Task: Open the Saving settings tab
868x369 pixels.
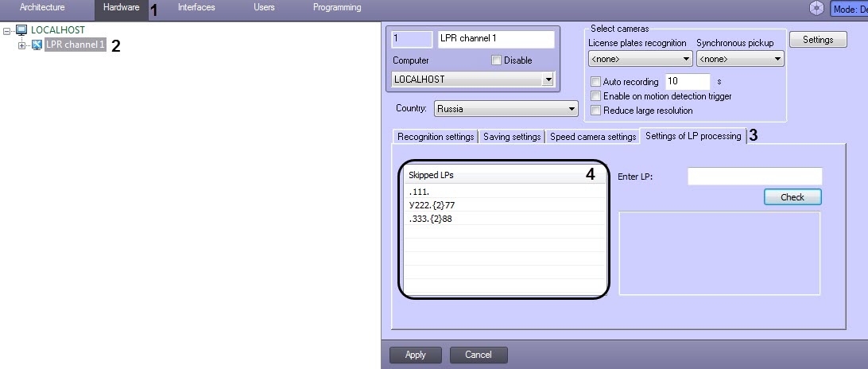Action: click(x=512, y=137)
